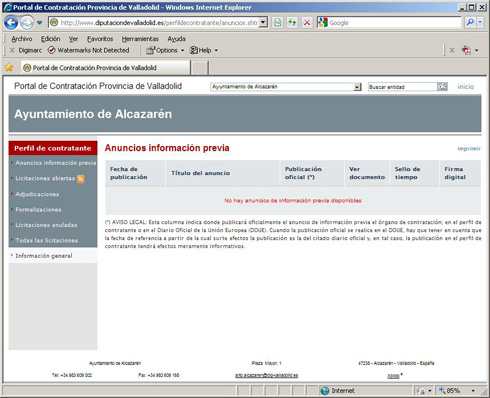490x398 pixels.
Task: Click the browser Back arrow button
Action: pyautogui.click(x=11, y=23)
